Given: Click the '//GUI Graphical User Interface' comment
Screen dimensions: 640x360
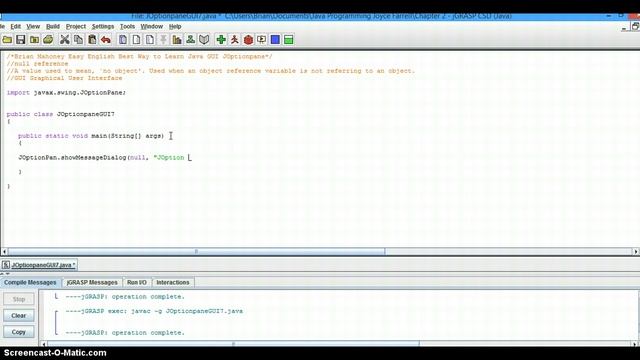Looking at the screenshot, I should (64, 78).
